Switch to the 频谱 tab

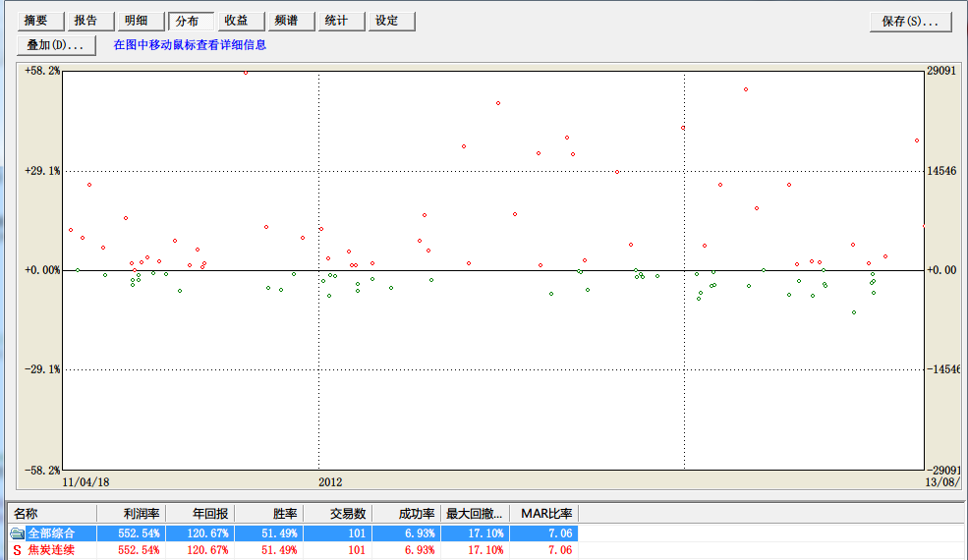coord(292,21)
